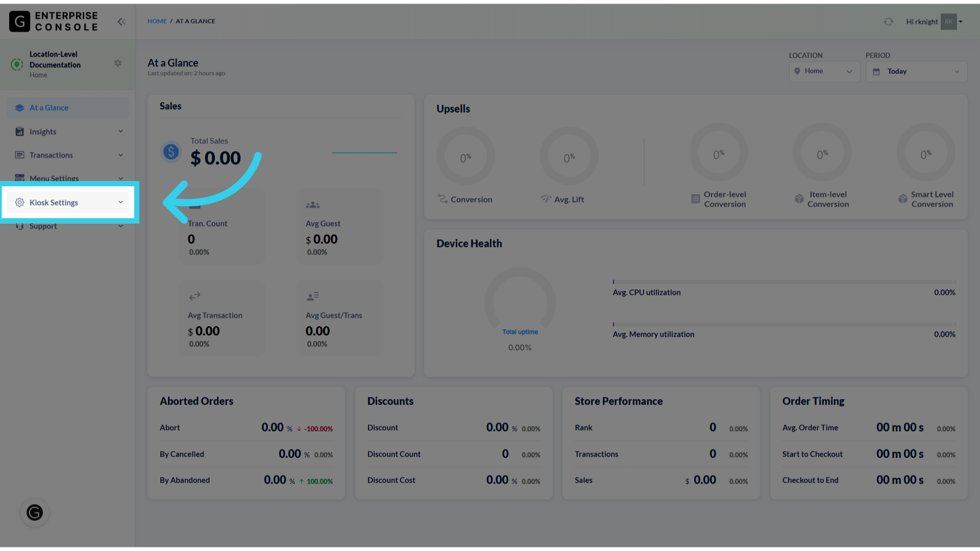Open location settings gear icon

[118, 63]
